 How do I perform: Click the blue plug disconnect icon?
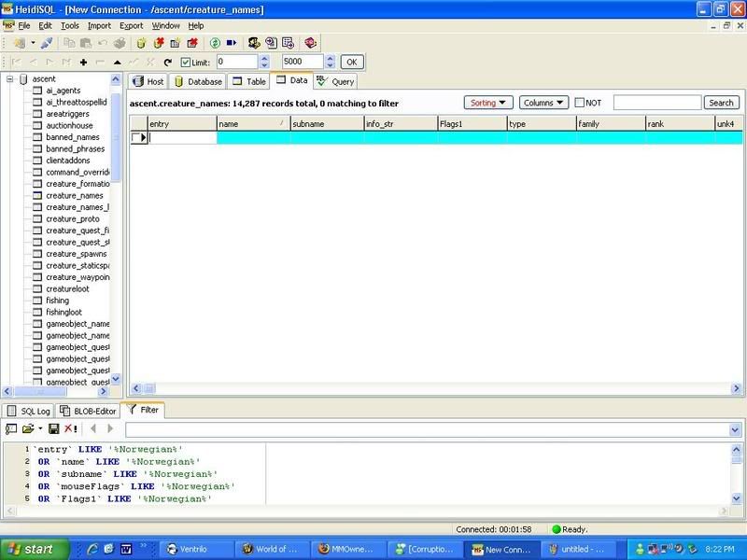pos(47,43)
